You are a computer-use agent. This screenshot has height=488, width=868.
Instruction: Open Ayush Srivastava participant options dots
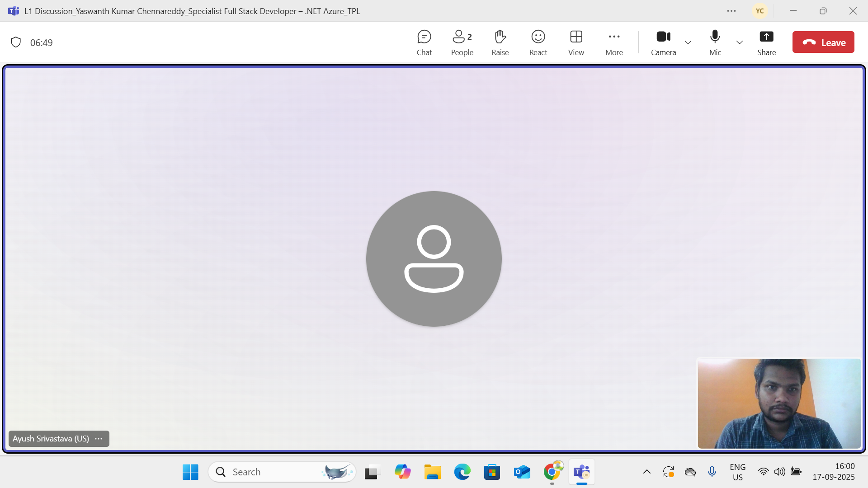click(99, 439)
